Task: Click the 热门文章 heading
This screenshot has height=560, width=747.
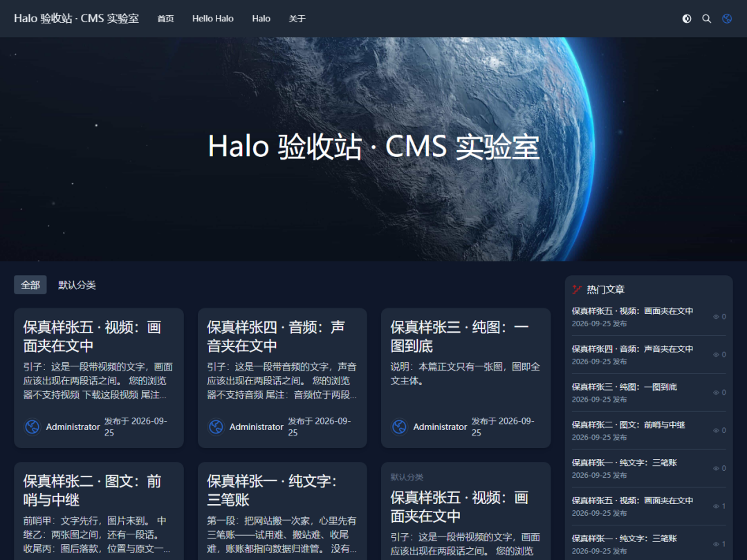Action: tap(605, 289)
